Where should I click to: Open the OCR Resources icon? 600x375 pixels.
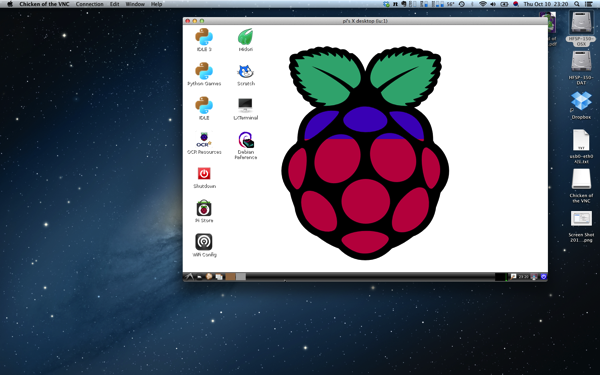[x=204, y=143]
